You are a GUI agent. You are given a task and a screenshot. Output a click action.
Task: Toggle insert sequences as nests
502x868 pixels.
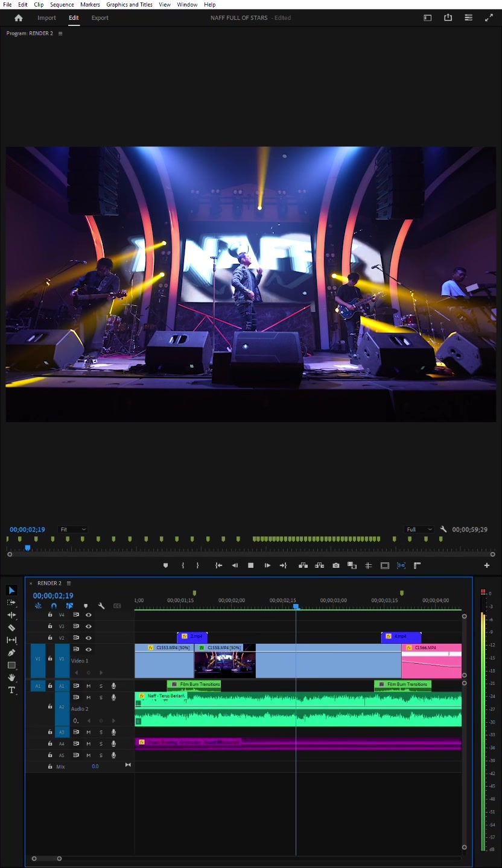click(38, 606)
